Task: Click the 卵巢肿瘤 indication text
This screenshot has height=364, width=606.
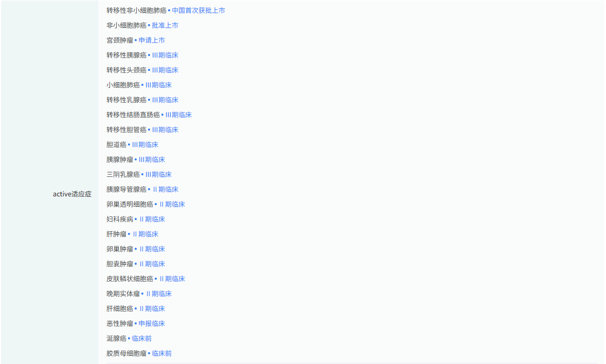Action: pyautogui.click(x=120, y=249)
